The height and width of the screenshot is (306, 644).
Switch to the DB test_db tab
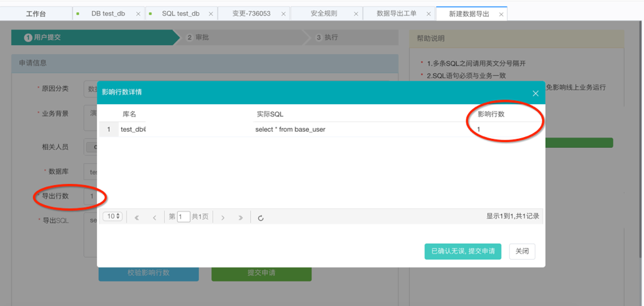[108, 14]
